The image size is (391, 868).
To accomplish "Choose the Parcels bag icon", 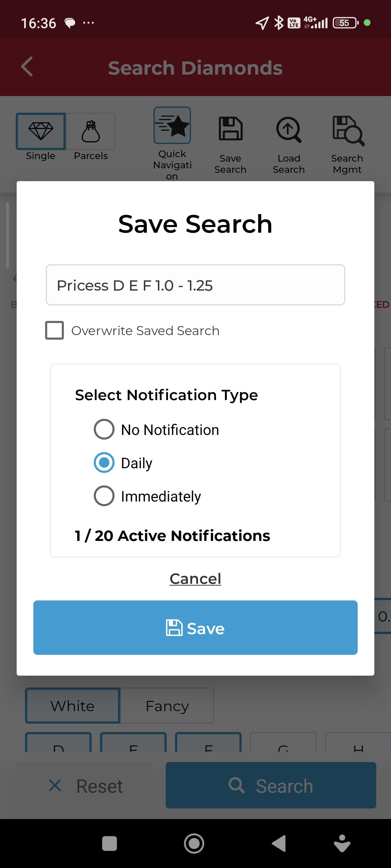I will (x=91, y=132).
